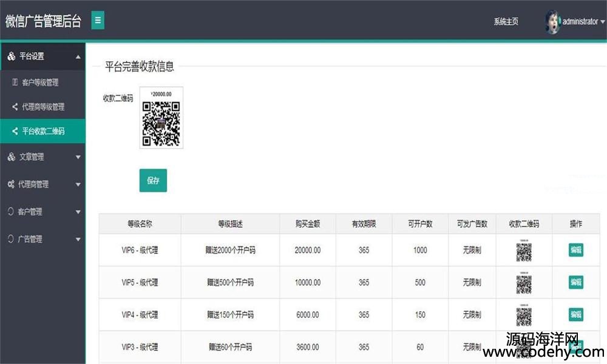Select 平台收款二维码 menu item
607x364 pixels.
(x=43, y=131)
